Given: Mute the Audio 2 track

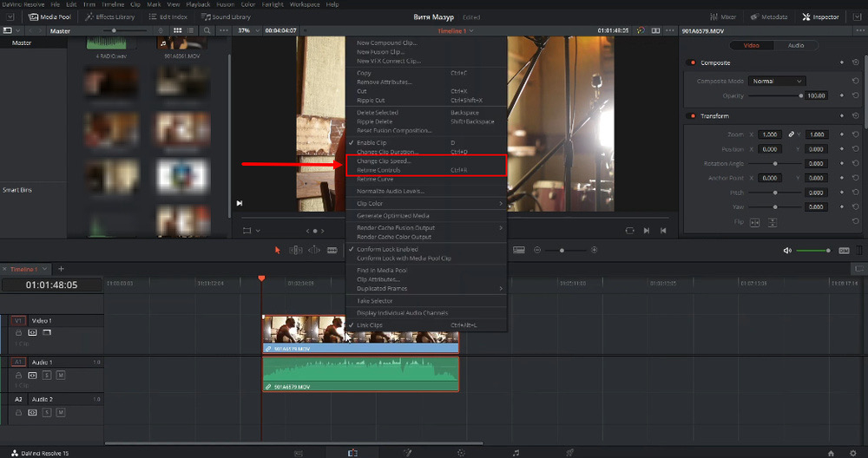Looking at the screenshot, I should click(61, 413).
